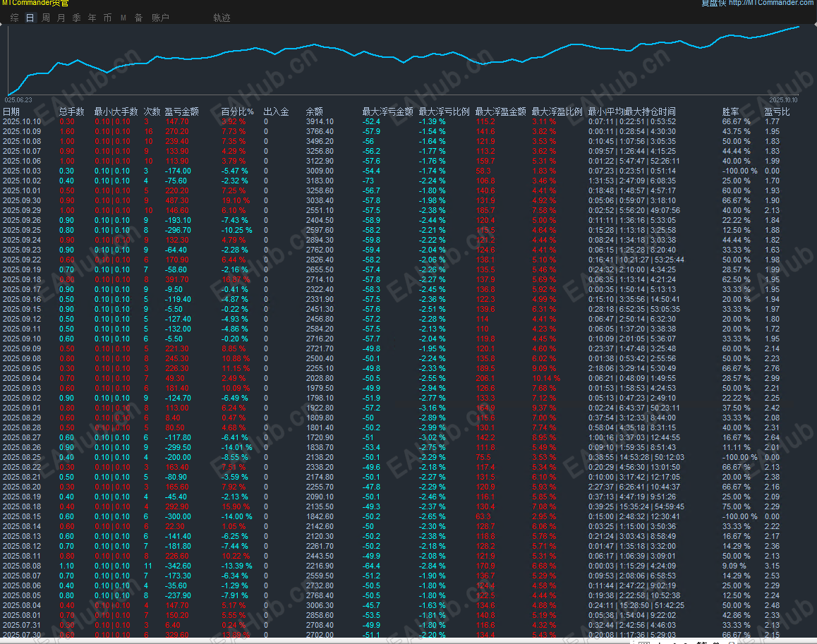817x644 pixels.
Task: Open the 备 notes tab
Action: tap(138, 18)
